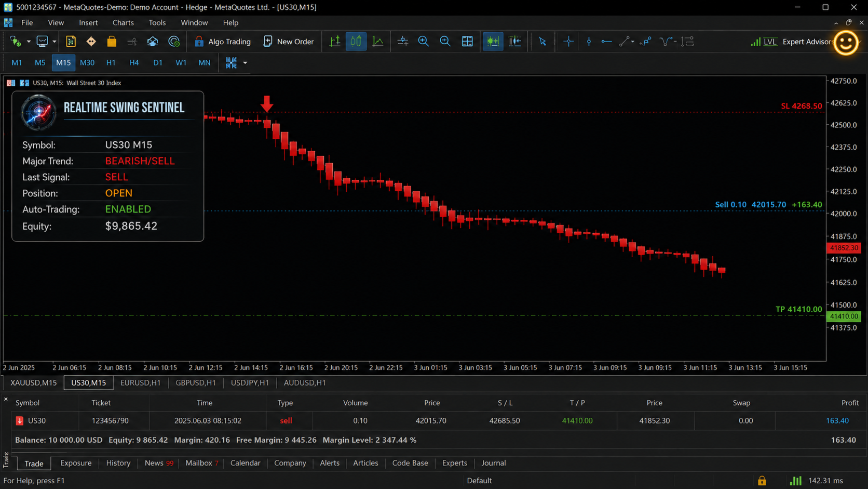The height and width of the screenshot is (489, 868).
Task: Click the glowing smiley face icon
Action: pos(846,43)
